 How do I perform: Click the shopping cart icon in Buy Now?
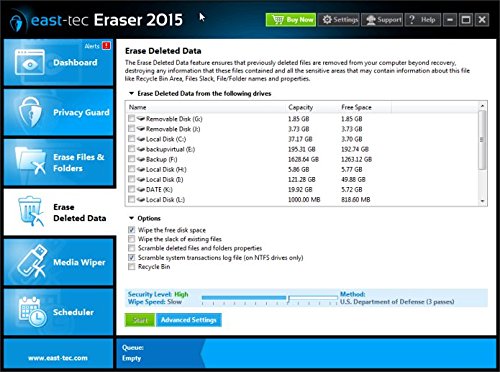click(x=277, y=20)
